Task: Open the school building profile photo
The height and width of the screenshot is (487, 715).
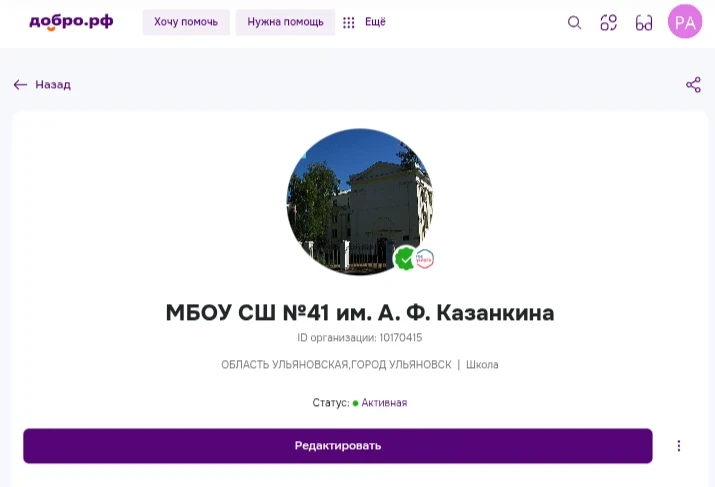Action: 359,202
